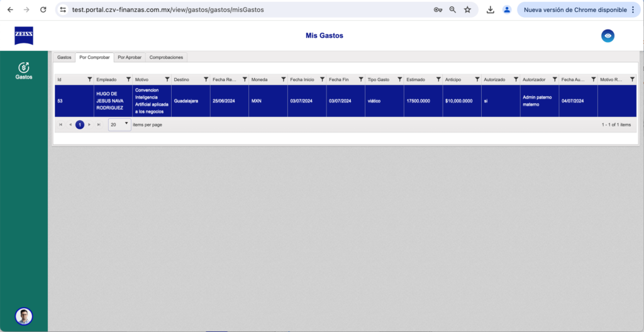This screenshot has width=644, height=332.
Task: Filter the Empleado column
Action: click(x=128, y=79)
